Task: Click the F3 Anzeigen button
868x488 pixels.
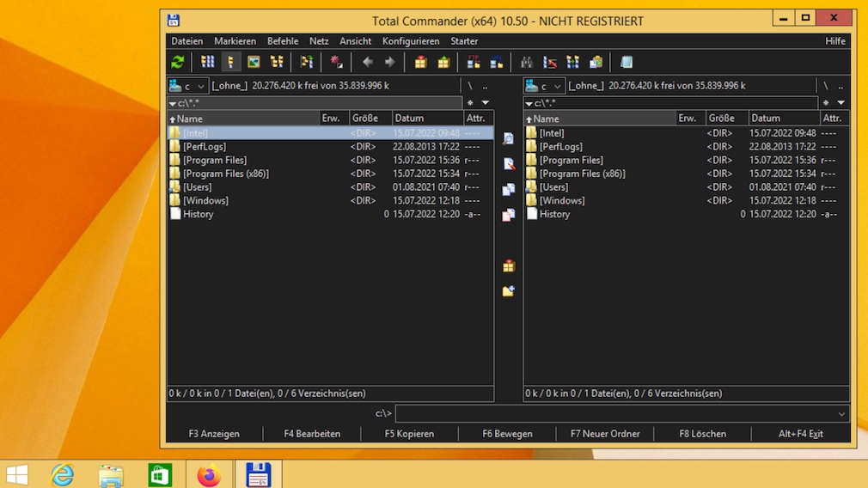Action: (214, 434)
